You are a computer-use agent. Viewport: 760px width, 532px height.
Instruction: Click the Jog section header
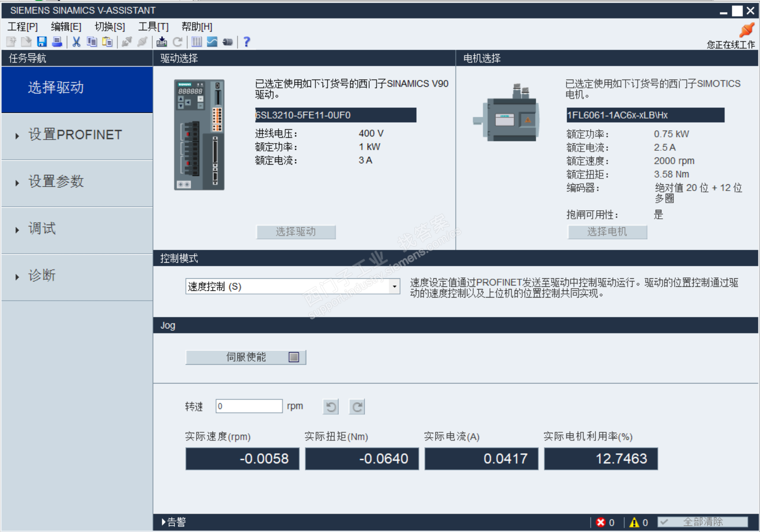(456, 325)
